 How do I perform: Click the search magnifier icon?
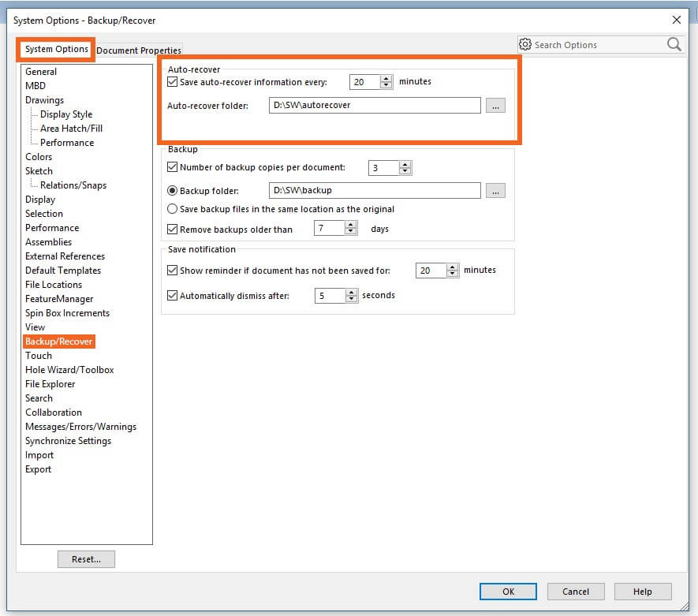click(674, 45)
